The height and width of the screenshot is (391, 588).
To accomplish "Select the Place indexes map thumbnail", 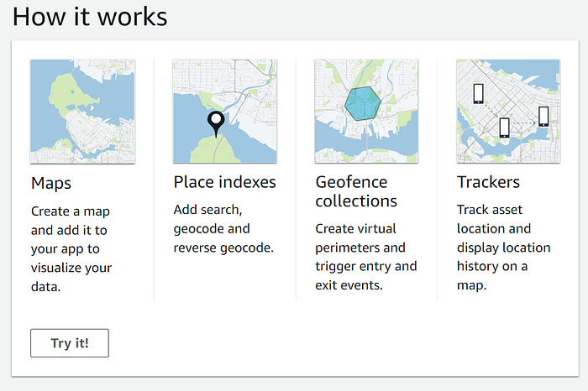I will [x=224, y=112].
